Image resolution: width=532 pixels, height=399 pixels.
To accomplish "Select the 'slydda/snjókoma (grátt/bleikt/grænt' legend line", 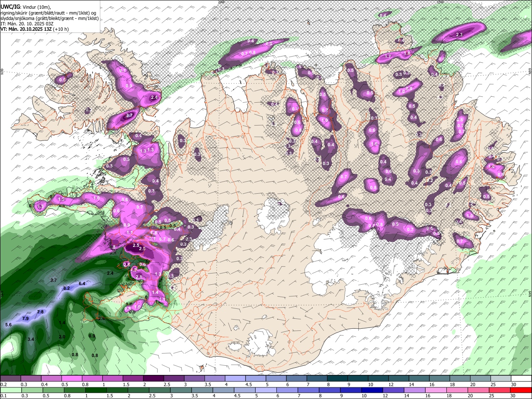I will pyautogui.click(x=49, y=18).
